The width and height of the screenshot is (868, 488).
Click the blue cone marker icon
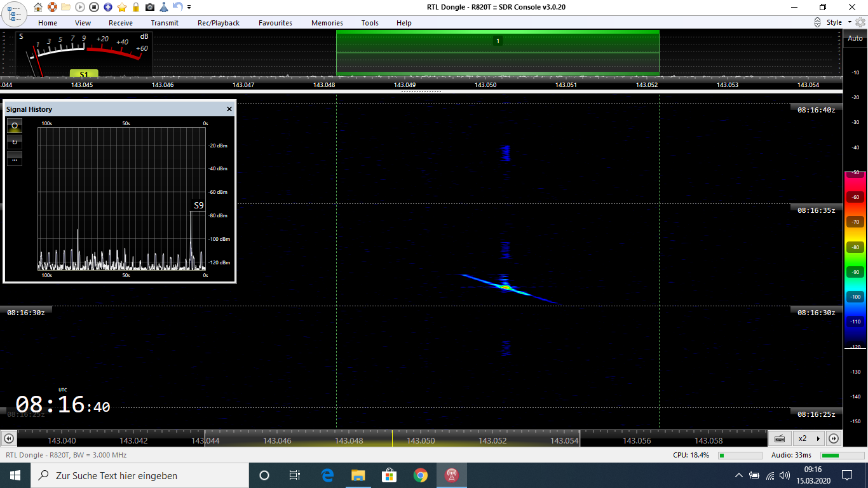click(164, 7)
